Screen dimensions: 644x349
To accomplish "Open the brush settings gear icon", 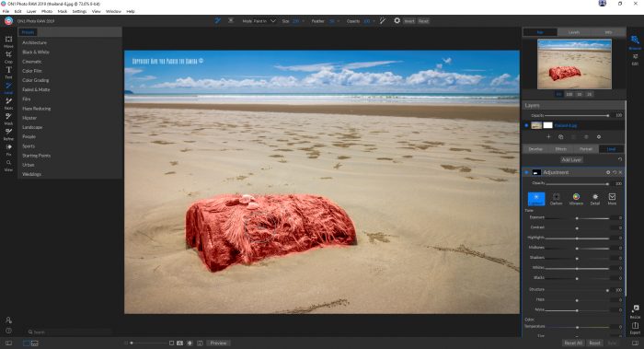I will 397,20.
